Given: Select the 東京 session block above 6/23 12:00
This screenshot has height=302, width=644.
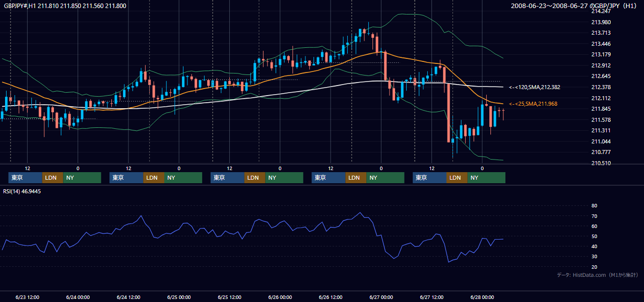Looking at the screenshot, I should pyautogui.click(x=25, y=178).
